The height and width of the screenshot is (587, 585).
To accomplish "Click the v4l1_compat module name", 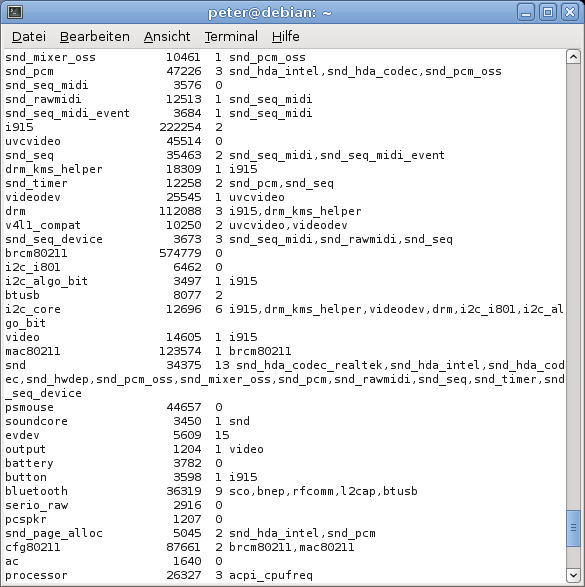I will pos(43,225).
